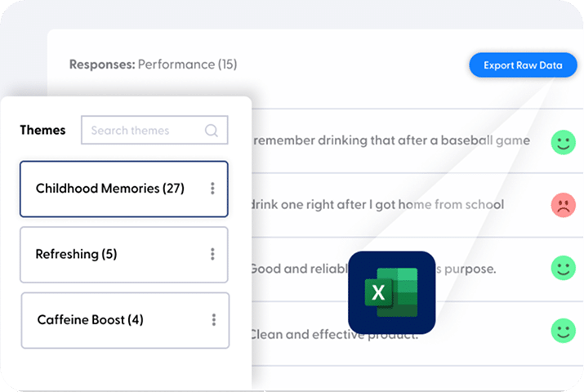The height and width of the screenshot is (392, 584).
Task: Select the Refreshing (5) theme
Action: [123, 255]
